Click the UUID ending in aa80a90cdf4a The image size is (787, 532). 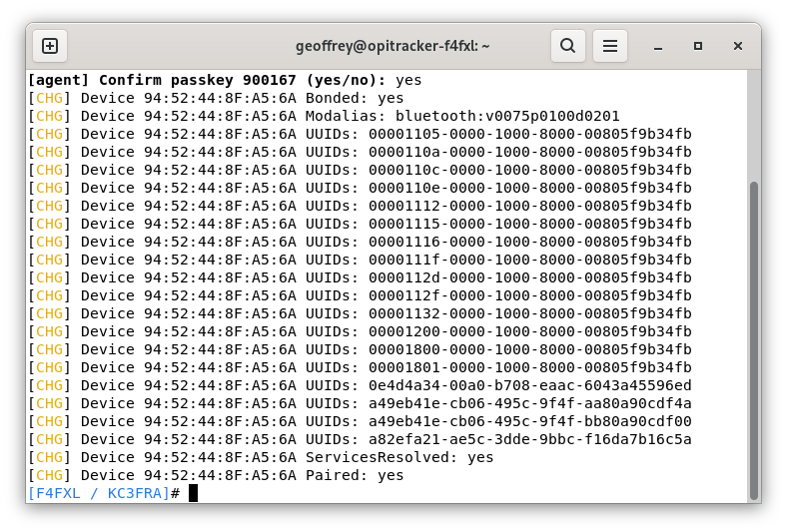coord(529,403)
